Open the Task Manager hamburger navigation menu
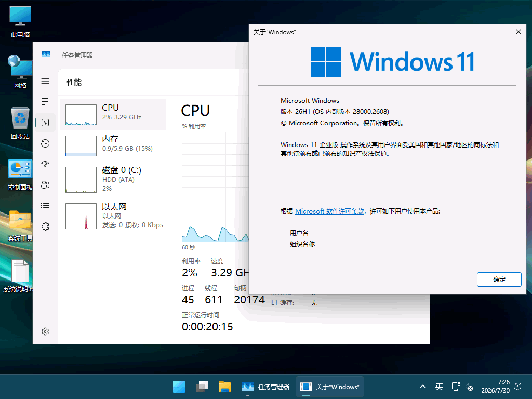 tap(45, 81)
